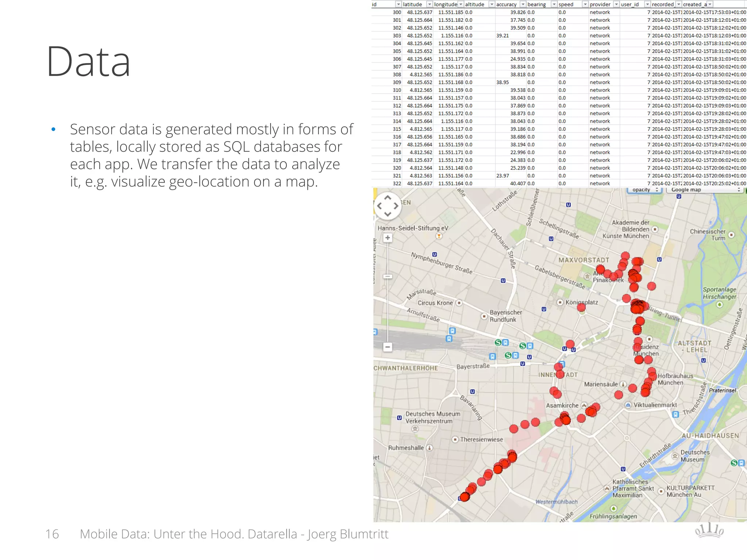Click the Frühlingsanlagen green park icon
Image resolution: width=747 pixels, height=560 pixels.
(x=614, y=509)
